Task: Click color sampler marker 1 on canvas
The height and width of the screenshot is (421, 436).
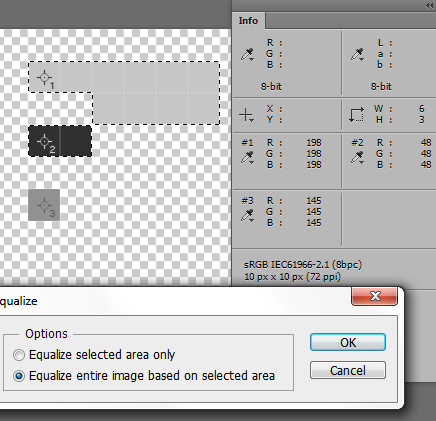Action: tap(44, 78)
